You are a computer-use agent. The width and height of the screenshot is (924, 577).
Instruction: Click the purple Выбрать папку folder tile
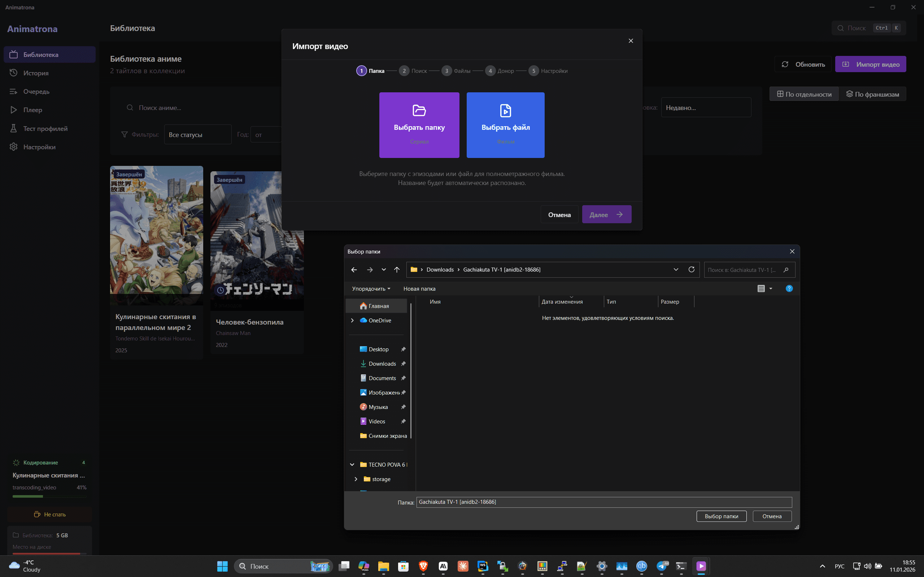click(x=419, y=125)
